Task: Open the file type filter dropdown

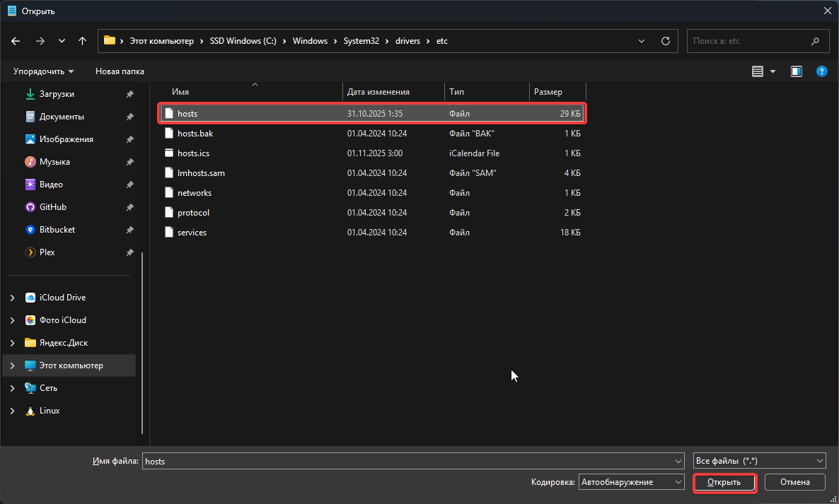Action: click(x=759, y=461)
